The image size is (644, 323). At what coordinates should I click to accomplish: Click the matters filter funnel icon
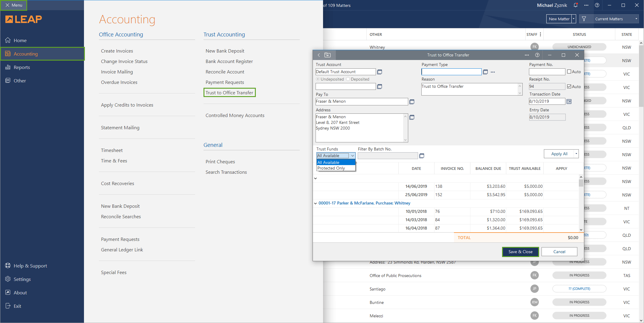point(584,19)
